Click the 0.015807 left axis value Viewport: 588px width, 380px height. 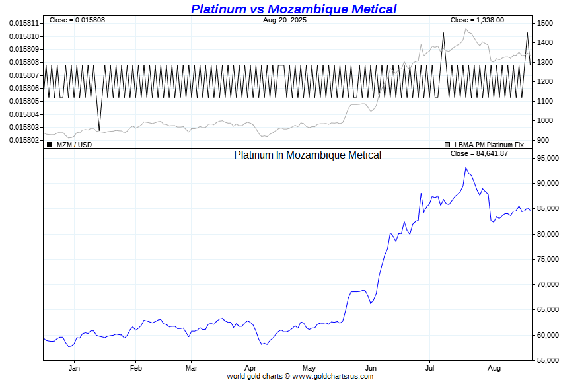tap(24, 75)
